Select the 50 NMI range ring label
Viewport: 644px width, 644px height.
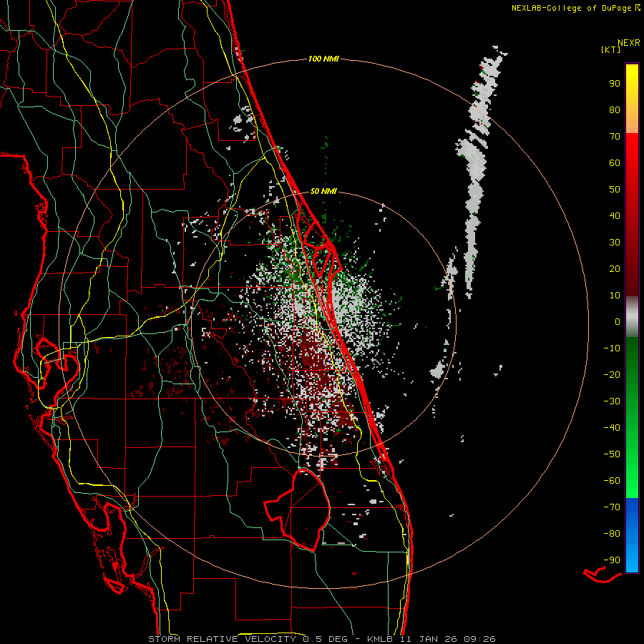pos(323,191)
